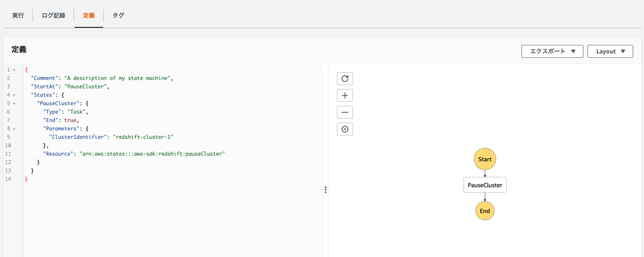Zoom in the workflow graph
This screenshot has width=644, height=257.
click(x=345, y=96)
